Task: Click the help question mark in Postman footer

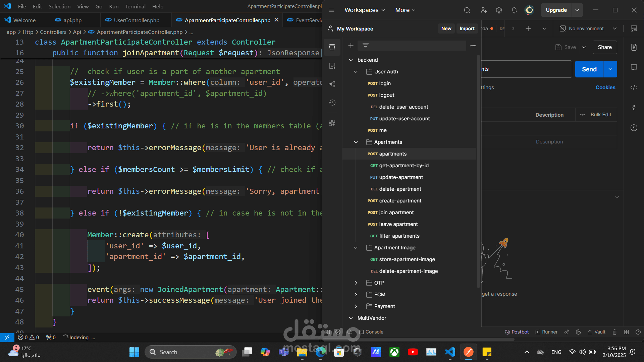Action: (x=638, y=332)
